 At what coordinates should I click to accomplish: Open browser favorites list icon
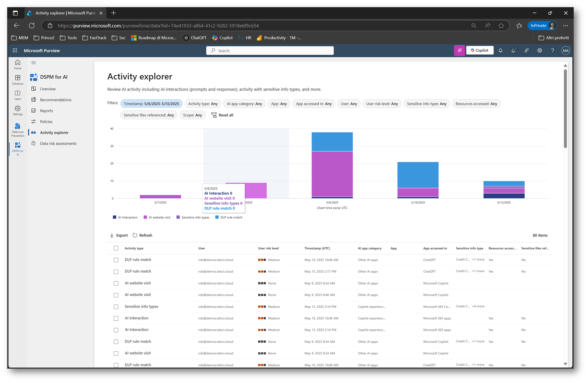(x=519, y=26)
